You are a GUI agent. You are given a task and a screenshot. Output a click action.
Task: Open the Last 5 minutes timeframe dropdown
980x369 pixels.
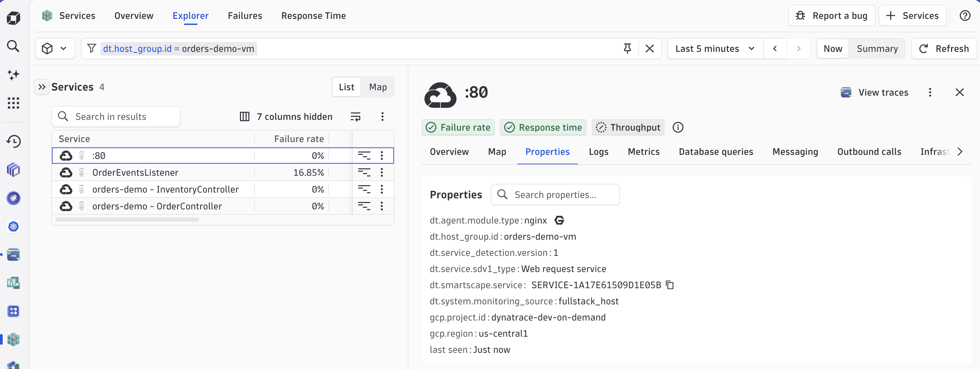point(715,48)
